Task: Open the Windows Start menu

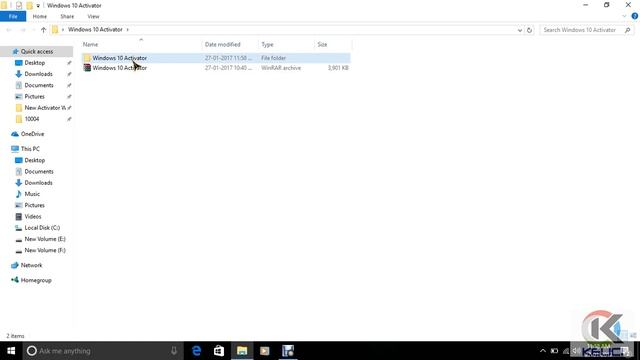Action: click(x=11, y=351)
